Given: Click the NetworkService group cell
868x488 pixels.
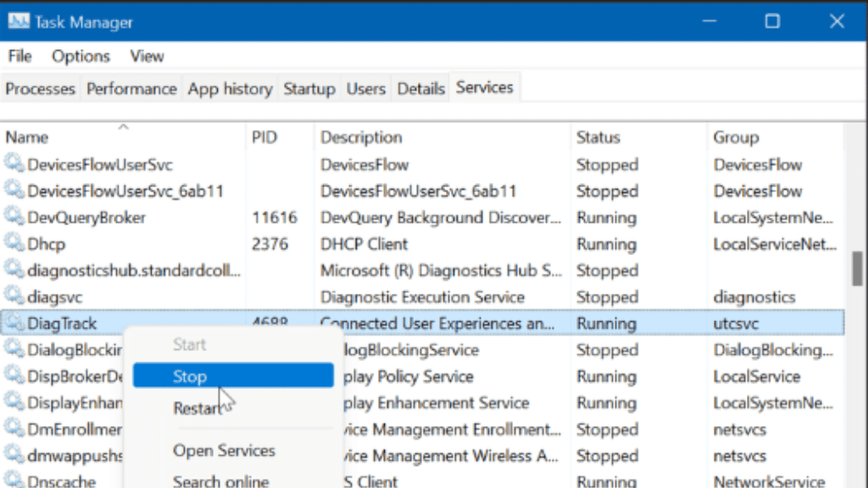Looking at the screenshot, I should click(769, 481).
